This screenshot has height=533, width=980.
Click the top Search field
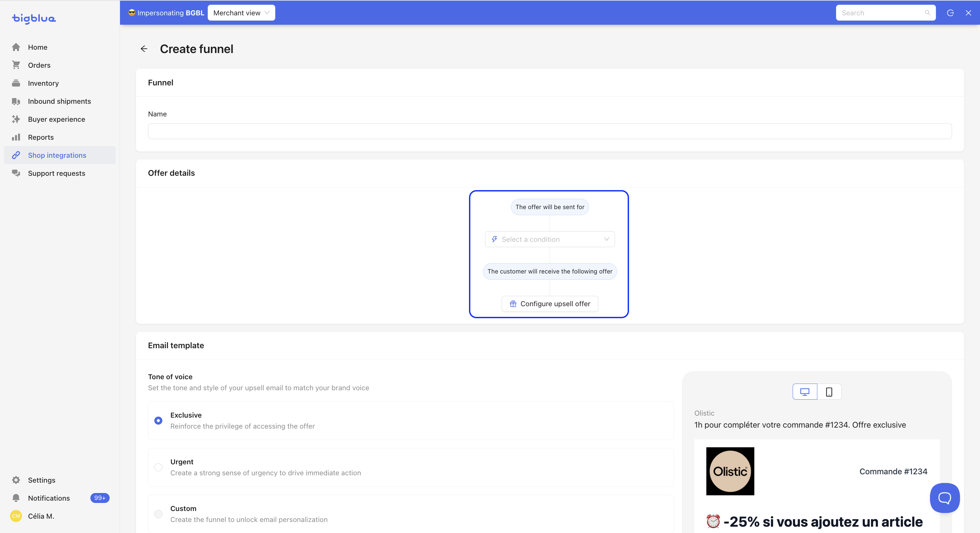(886, 13)
